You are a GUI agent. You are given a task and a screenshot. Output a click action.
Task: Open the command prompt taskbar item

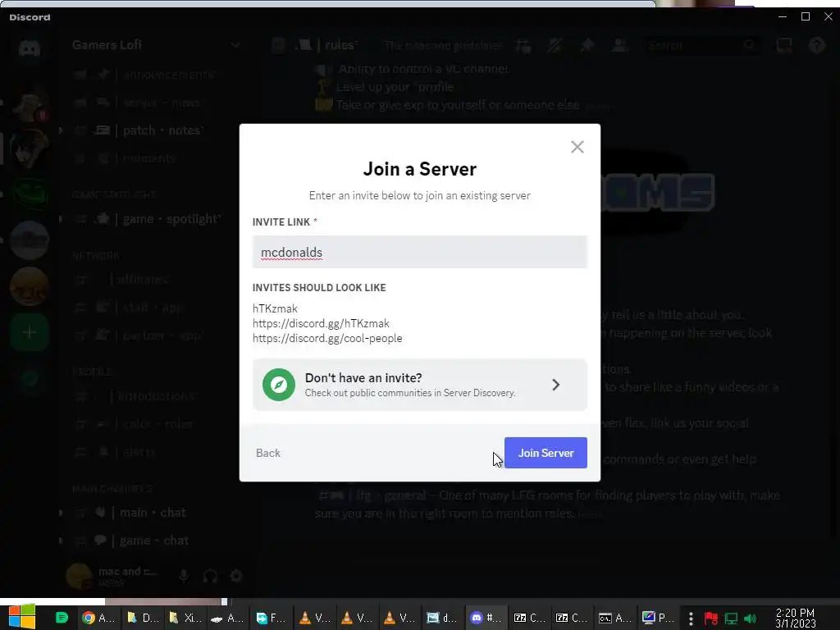[615, 618]
